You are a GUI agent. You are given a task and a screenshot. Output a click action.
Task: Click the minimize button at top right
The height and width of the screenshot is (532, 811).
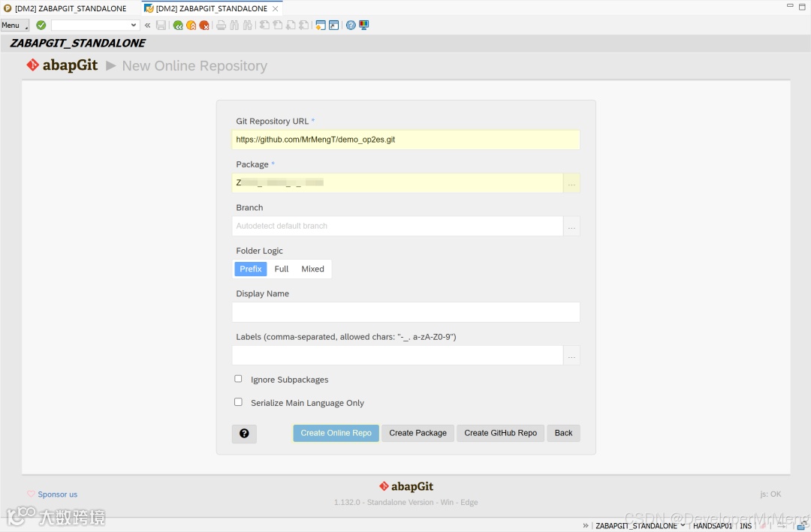(790, 6)
